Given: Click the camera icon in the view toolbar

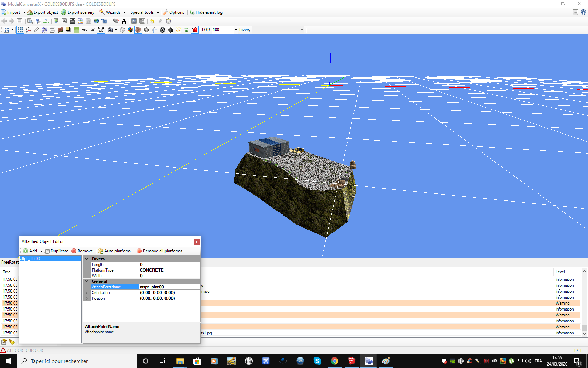Looking at the screenshot, I should click(x=111, y=30).
